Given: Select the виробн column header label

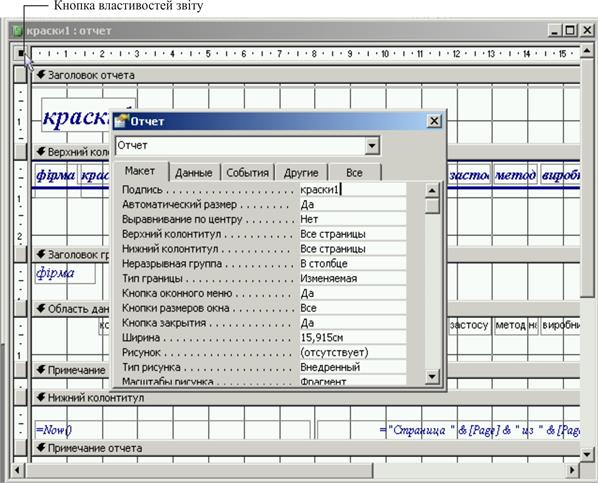Looking at the screenshot, I should [x=560, y=175].
